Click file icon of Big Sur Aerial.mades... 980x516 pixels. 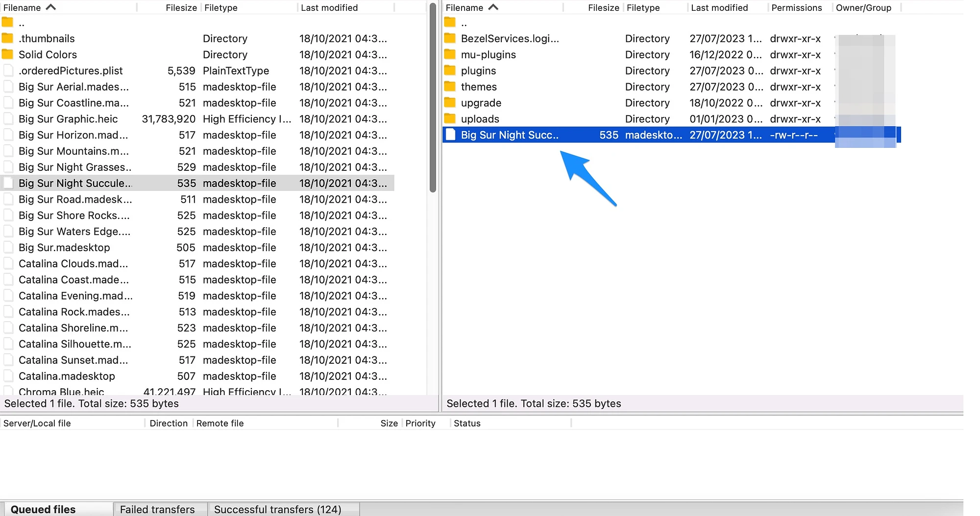pos(8,87)
